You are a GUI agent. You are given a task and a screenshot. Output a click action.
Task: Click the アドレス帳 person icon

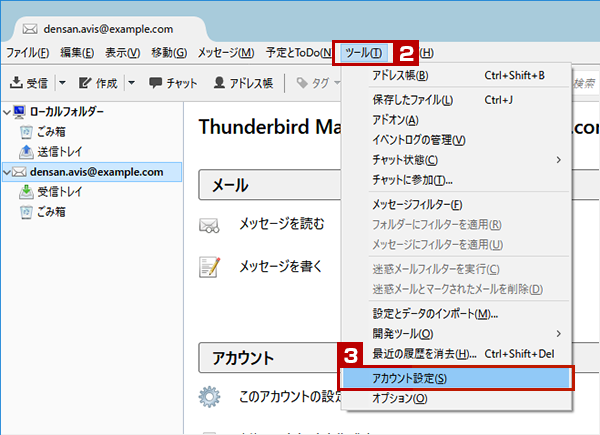tap(219, 82)
